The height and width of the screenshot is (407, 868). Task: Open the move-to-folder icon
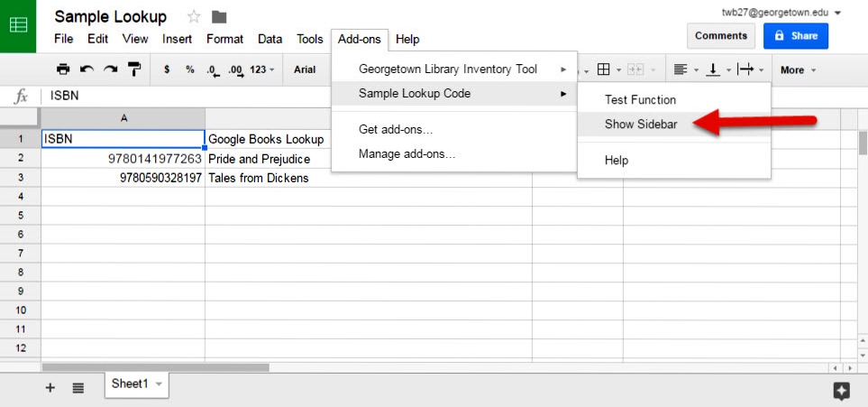click(x=219, y=17)
